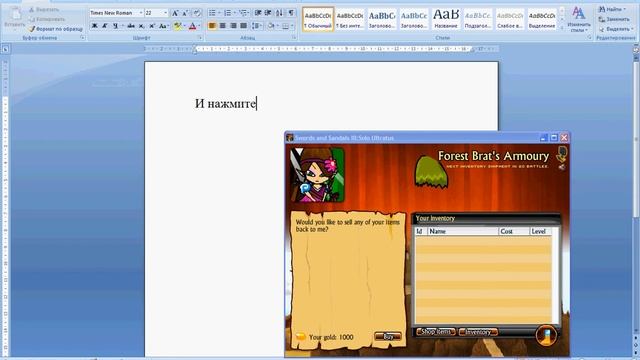Apply the red font color

[193, 26]
